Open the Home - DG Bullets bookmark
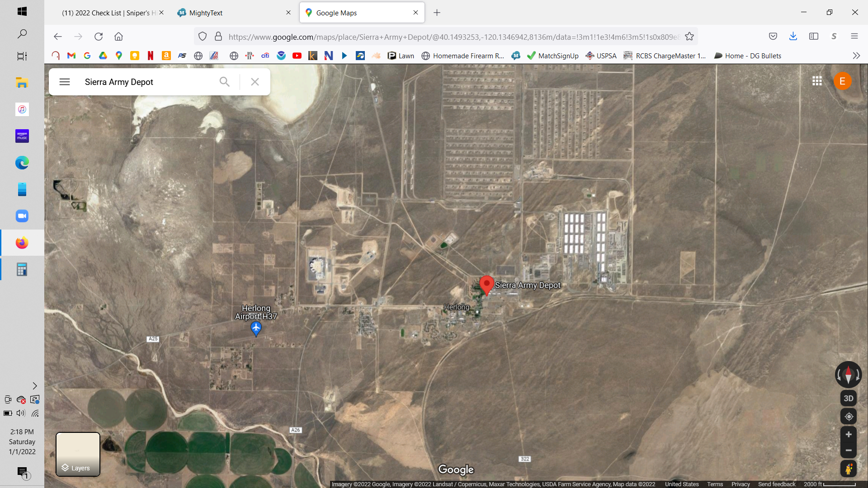 748,56
